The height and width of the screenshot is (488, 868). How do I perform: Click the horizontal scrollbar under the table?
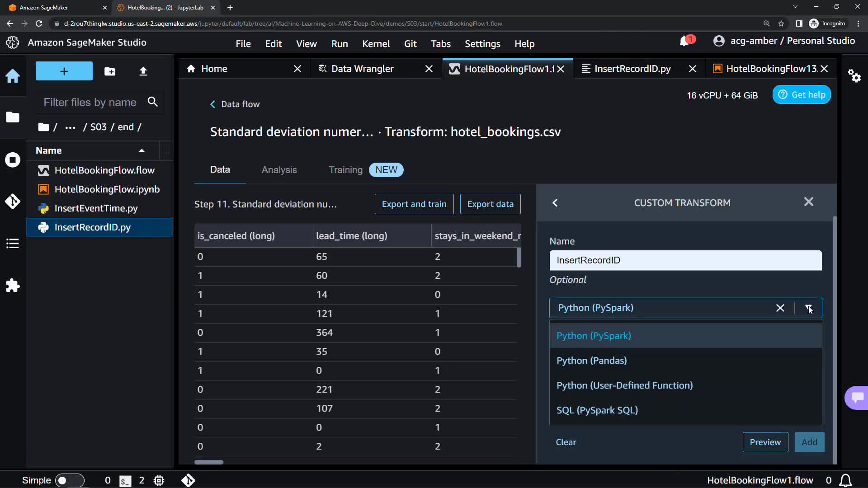(x=209, y=462)
